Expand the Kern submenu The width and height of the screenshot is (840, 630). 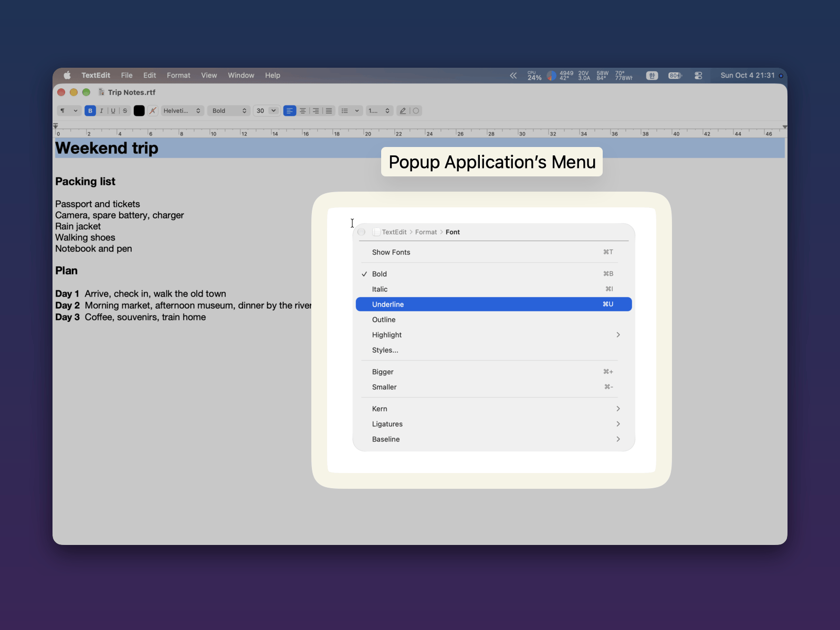tap(493, 409)
